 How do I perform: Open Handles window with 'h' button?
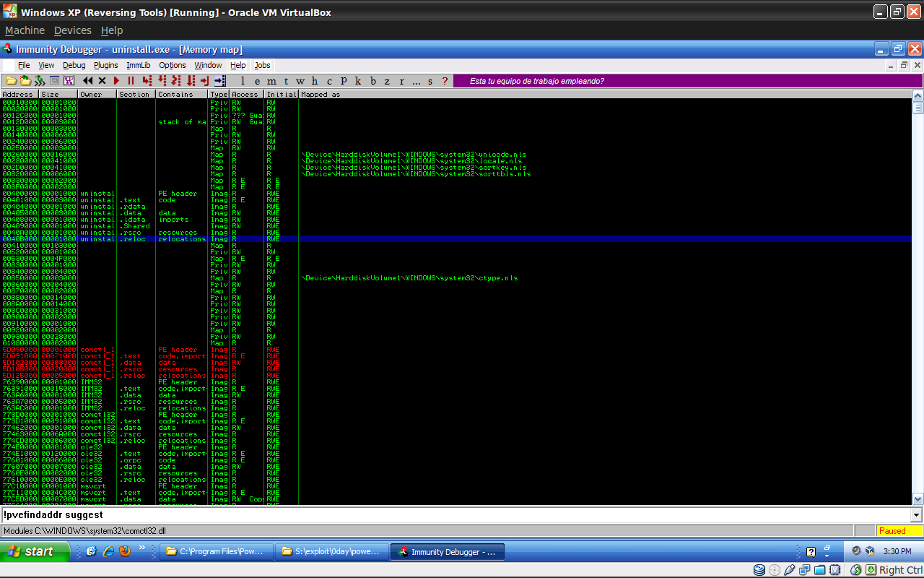[x=315, y=81]
